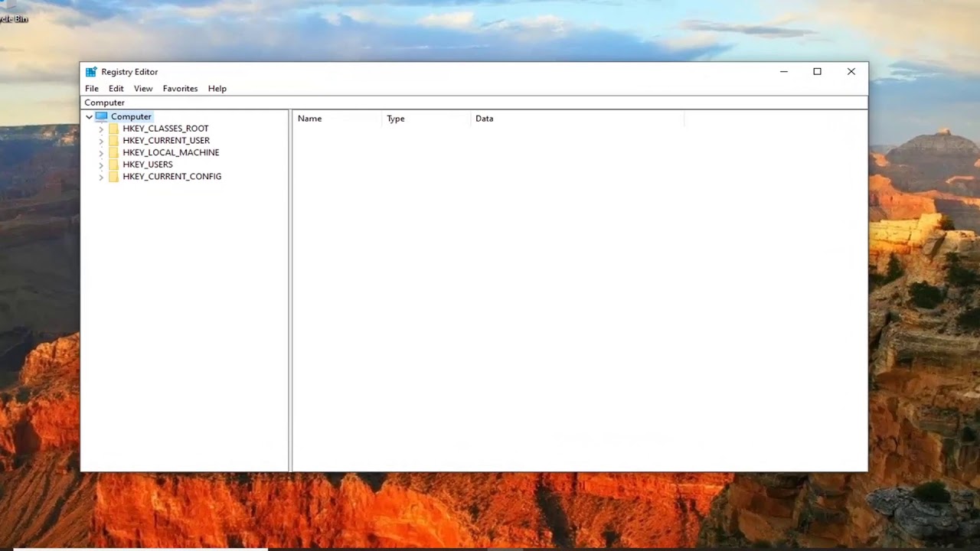Select HKEY_CURRENT_USER key label

(x=166, y=141)
